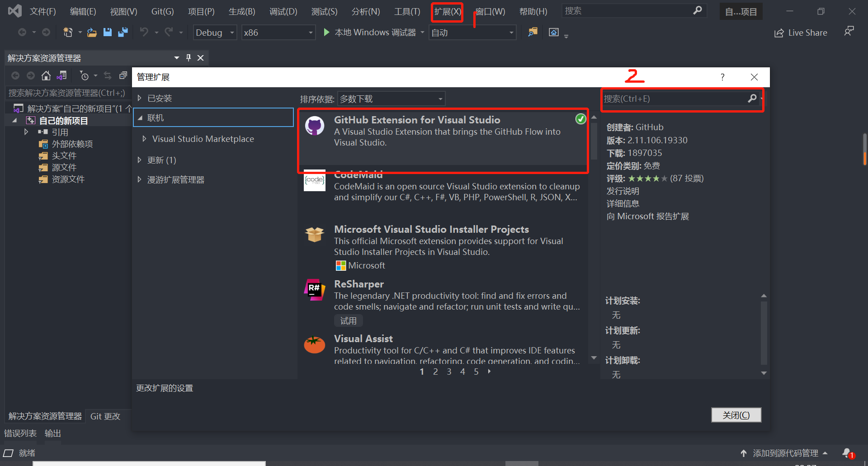This screenshot has width=868, height=466.
Task: Open the 更改扩展的设置 link
Action: point(165,388)
